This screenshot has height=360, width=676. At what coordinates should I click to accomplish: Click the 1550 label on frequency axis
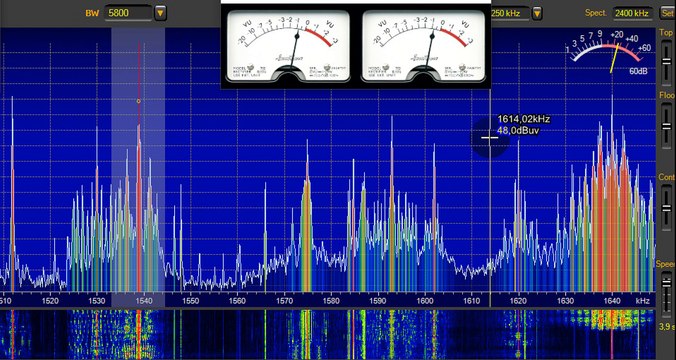coord(191,301)
